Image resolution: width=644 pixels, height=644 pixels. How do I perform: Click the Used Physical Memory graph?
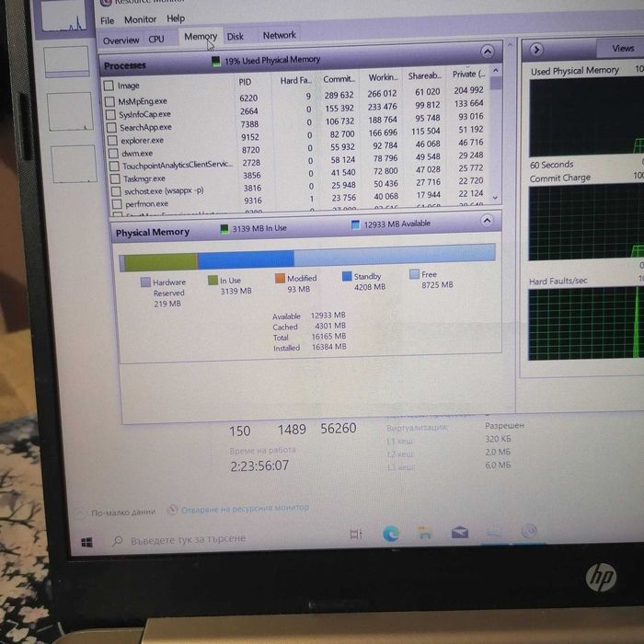click(x=587, y=116)
